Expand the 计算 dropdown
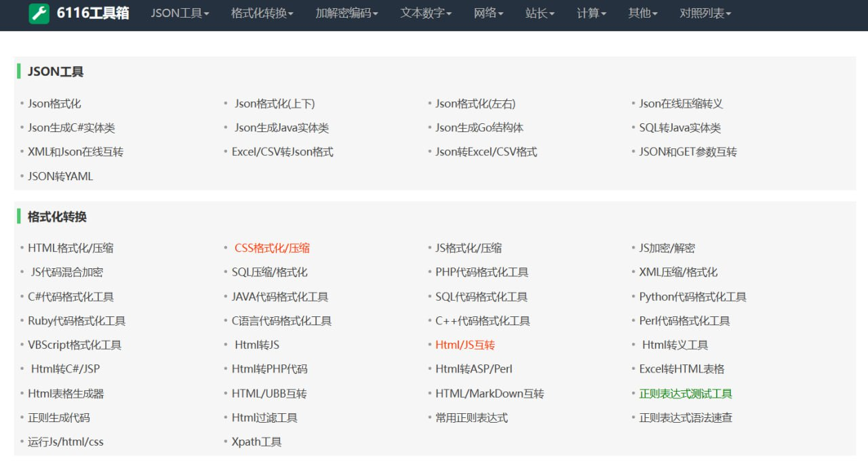Viewport: 868px width, 462px height. coord(591,14)
